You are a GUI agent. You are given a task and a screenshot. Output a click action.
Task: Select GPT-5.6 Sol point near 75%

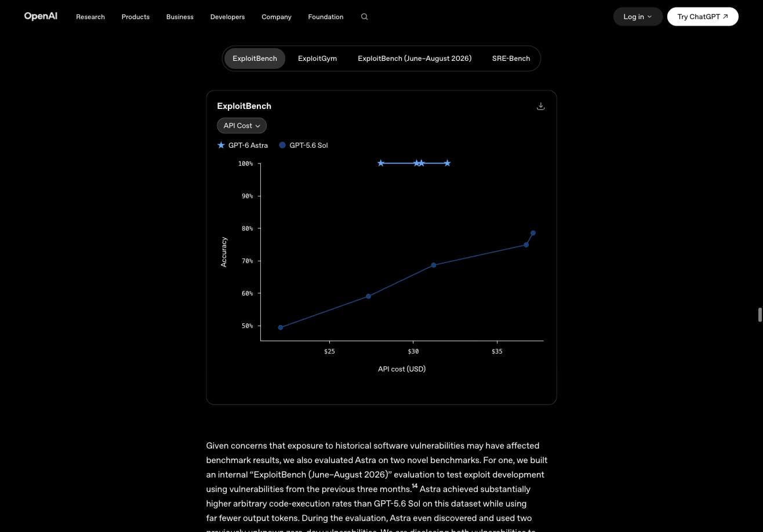(526, 245)
